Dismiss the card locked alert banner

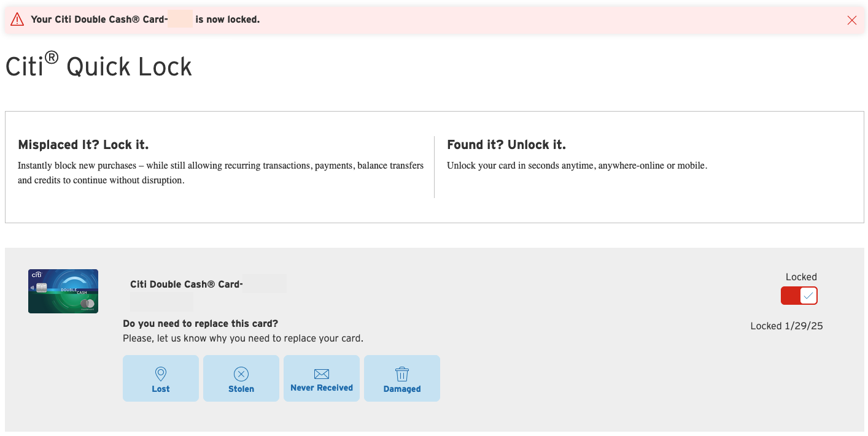pyautogui.click(x=851, y=20)
